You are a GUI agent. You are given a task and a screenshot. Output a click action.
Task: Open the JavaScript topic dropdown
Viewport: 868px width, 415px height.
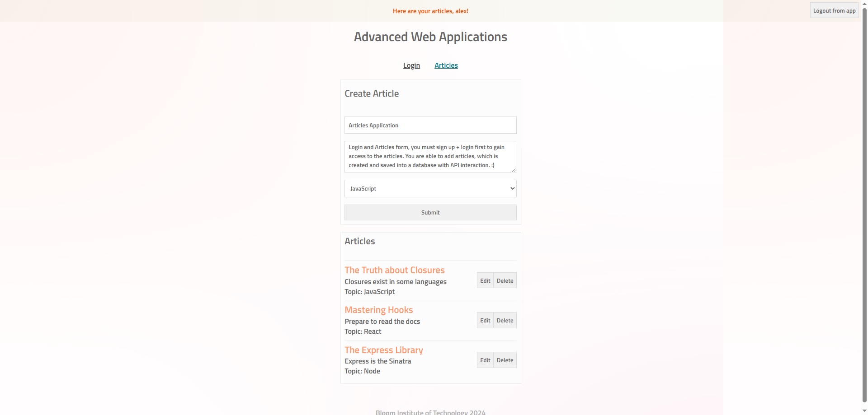(x=430, y=189)
